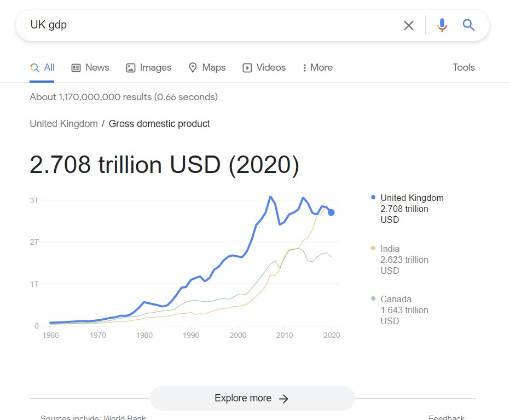Click the Feedback link
Image resolution: width=510 pixels, height=420 pixels.
[447, 417]
